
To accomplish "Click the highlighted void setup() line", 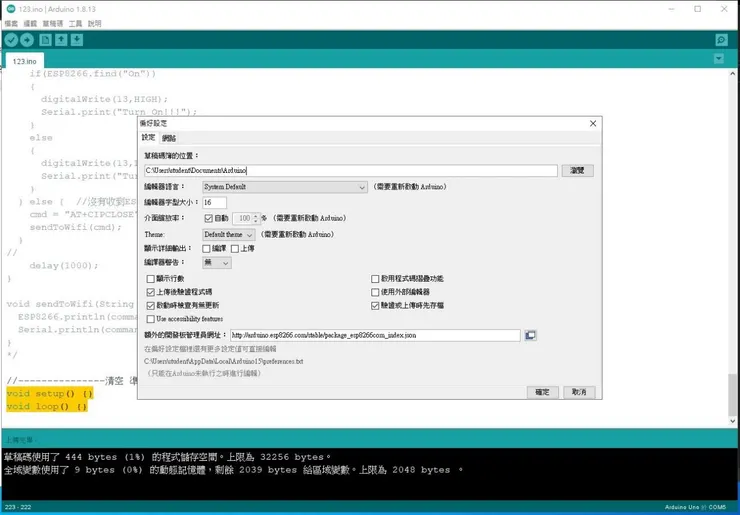I will [x=50, y=393].
